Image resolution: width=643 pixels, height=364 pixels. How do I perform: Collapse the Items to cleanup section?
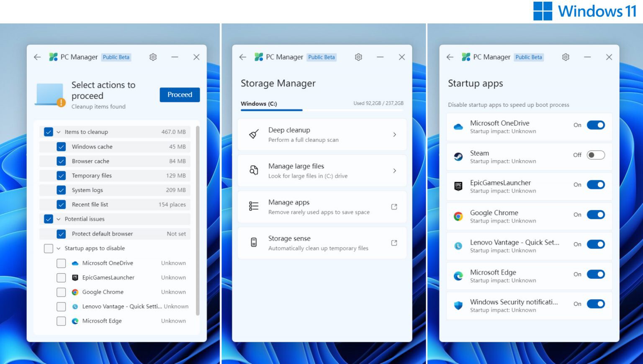(58, 132)
